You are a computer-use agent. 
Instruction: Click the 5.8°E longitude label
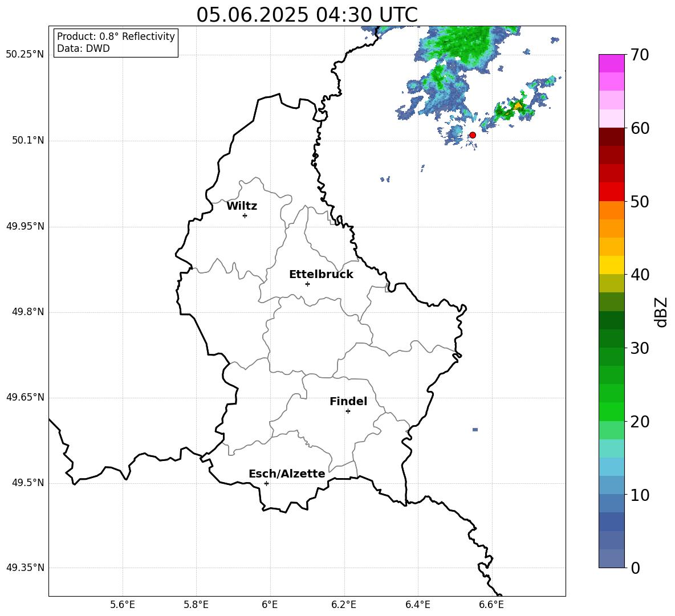(196, 605)
